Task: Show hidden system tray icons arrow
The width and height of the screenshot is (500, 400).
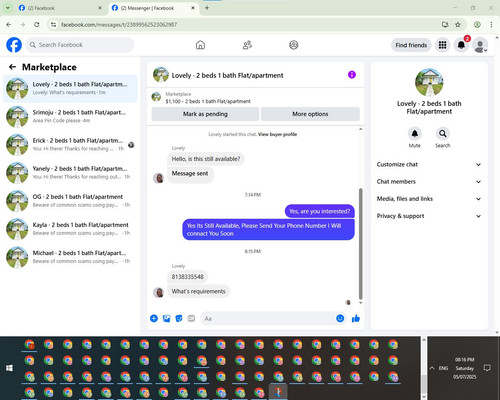Action: point(432,368)
